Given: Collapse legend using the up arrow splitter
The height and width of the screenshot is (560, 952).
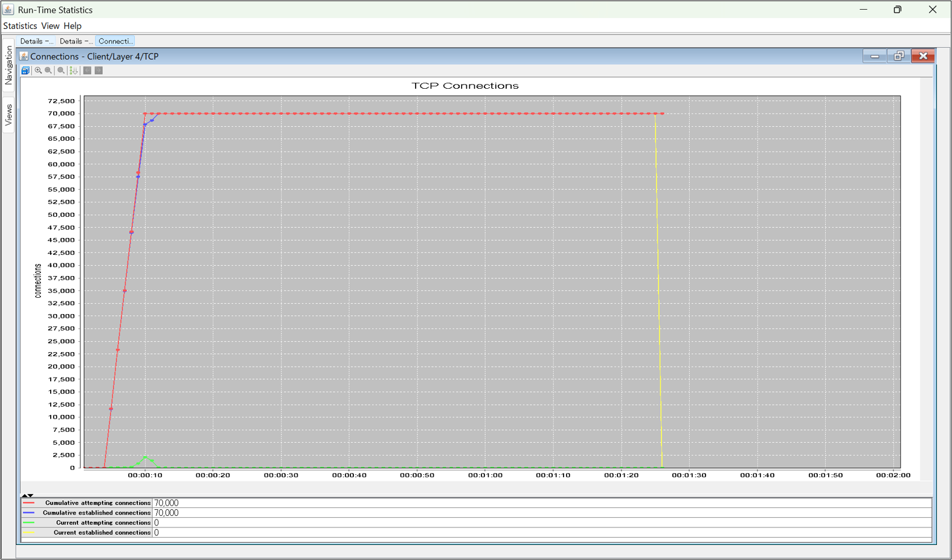Looking at the screenshot, I should [25, 495].
